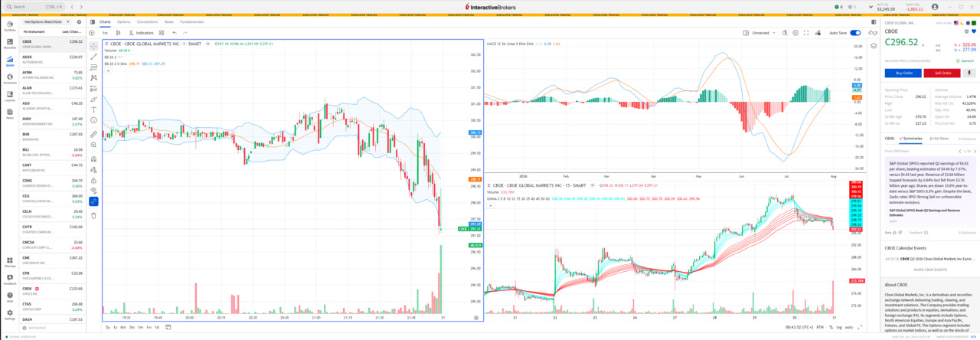This screenshot has width=980, height=340.
Task: Click the remove drawings trash icon
Action: pos(93,216)
